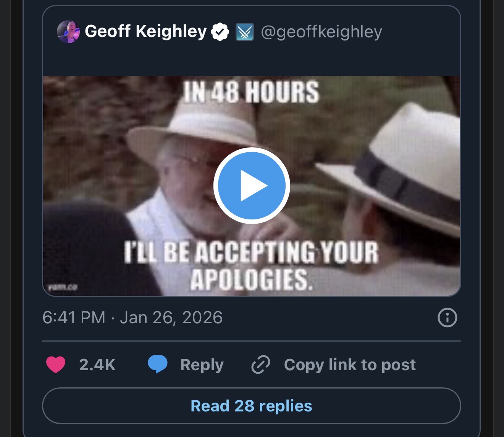Play the embedded GIF video
The width and height of the screenshot is (504, 437).
[252, 185]
